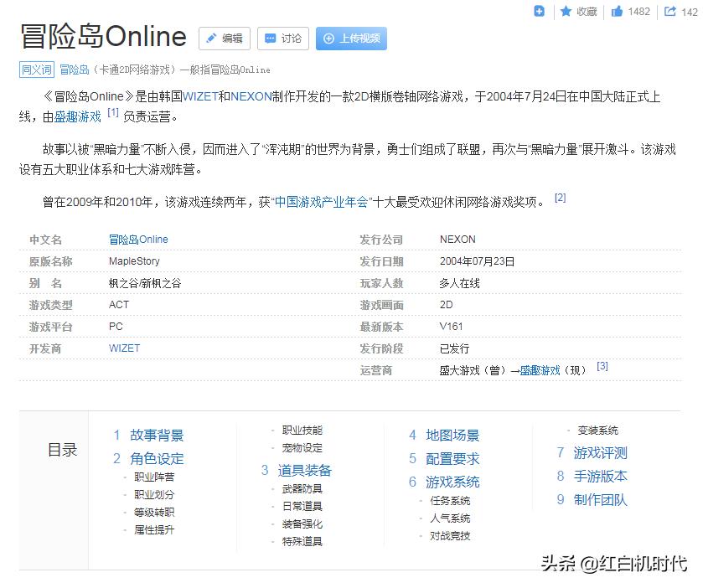This screenshot has width=703, height=588.
Task: Open the WIZET link in intro paragraph
Action: tap(200, 96)
